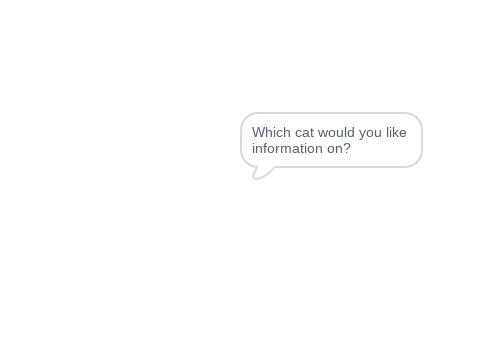Select the second line of bubble text
The width and height of the screenshot is (480, 360).
point(301,148)
